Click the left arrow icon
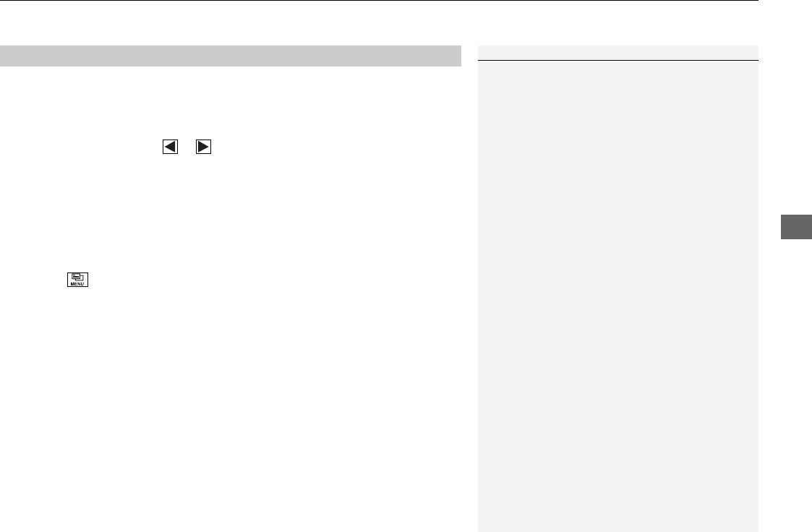 (171, 147)
